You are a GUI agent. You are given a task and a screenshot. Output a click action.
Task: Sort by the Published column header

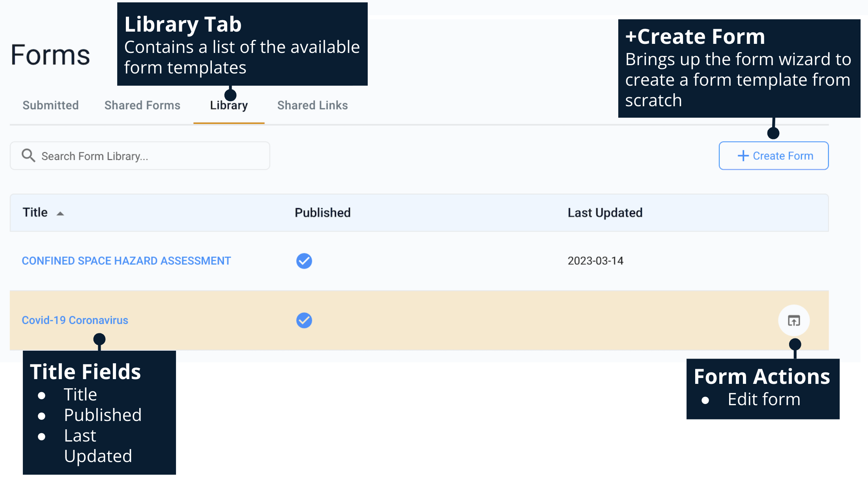pyautogui.click(x=322, y=213)
